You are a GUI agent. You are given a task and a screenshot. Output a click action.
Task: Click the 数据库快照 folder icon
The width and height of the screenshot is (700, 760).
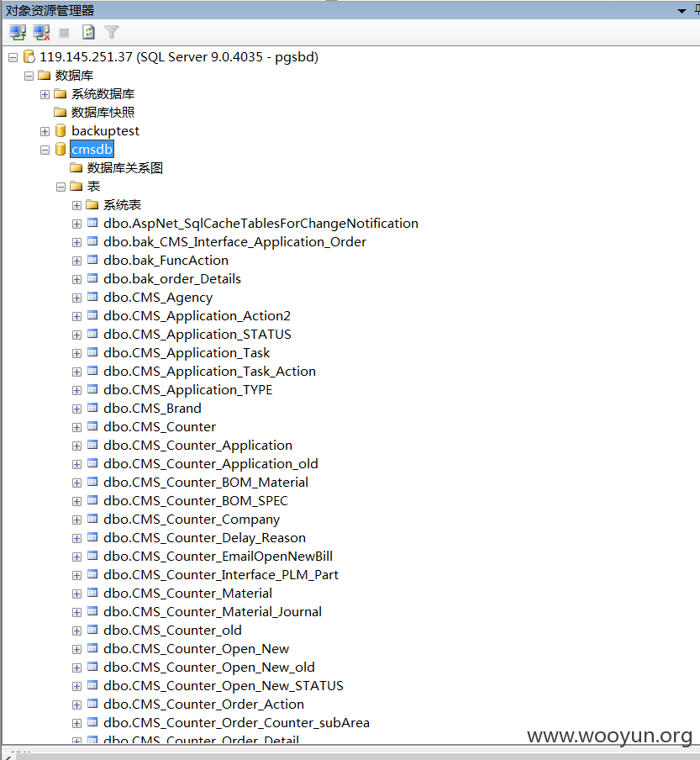pos(60,112)
